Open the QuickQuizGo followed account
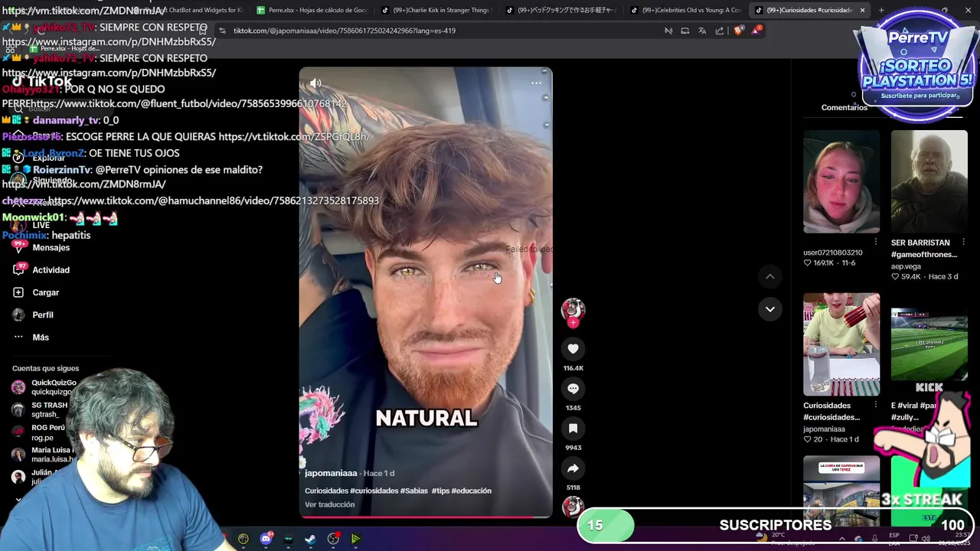Image resolution: width=980 pixels, height=551 pixels. (x=44, y=387)
